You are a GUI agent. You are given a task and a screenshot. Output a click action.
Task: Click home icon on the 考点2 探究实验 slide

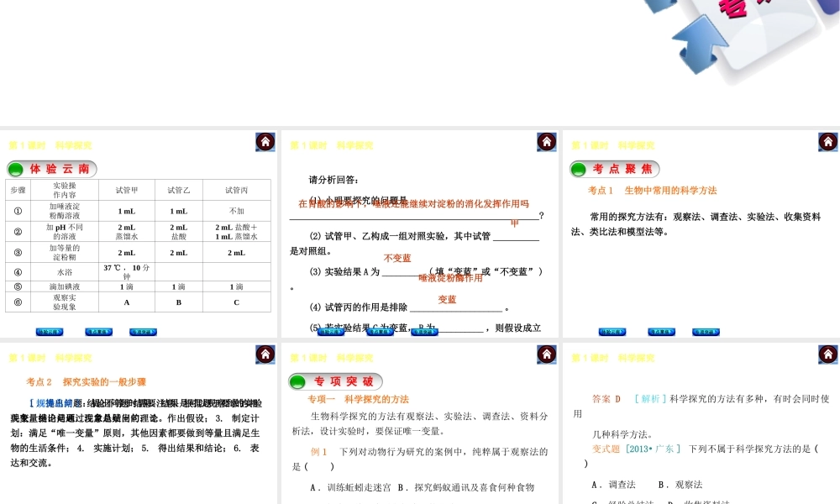(265, 354)
